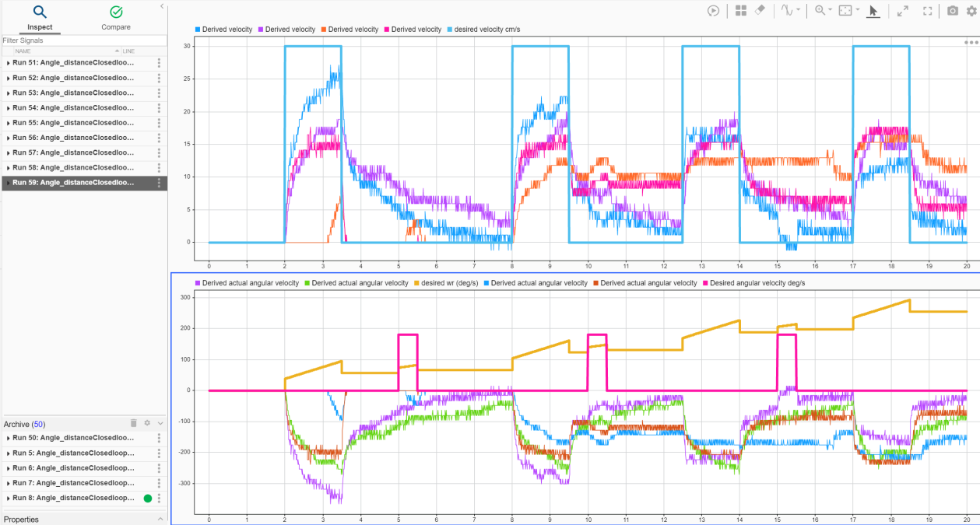Viewport: 980px width, 525px height.
Task: Collapse the Archive section chevron
Action: (160, 424)
